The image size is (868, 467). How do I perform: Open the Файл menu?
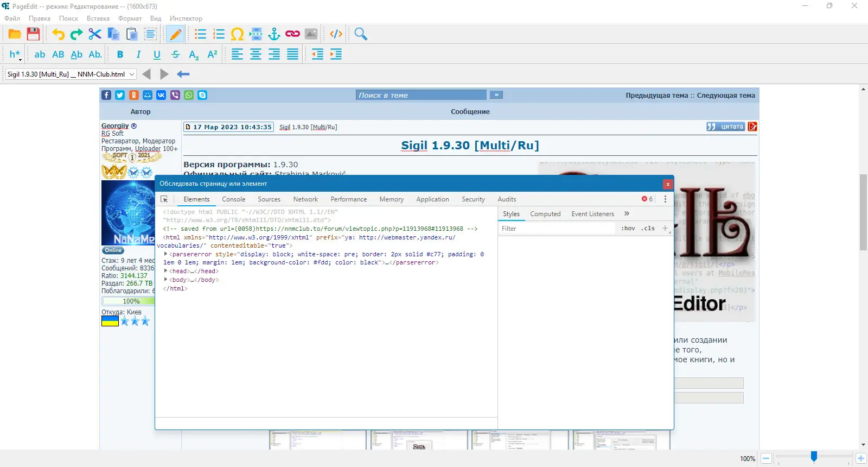point(12,18)
